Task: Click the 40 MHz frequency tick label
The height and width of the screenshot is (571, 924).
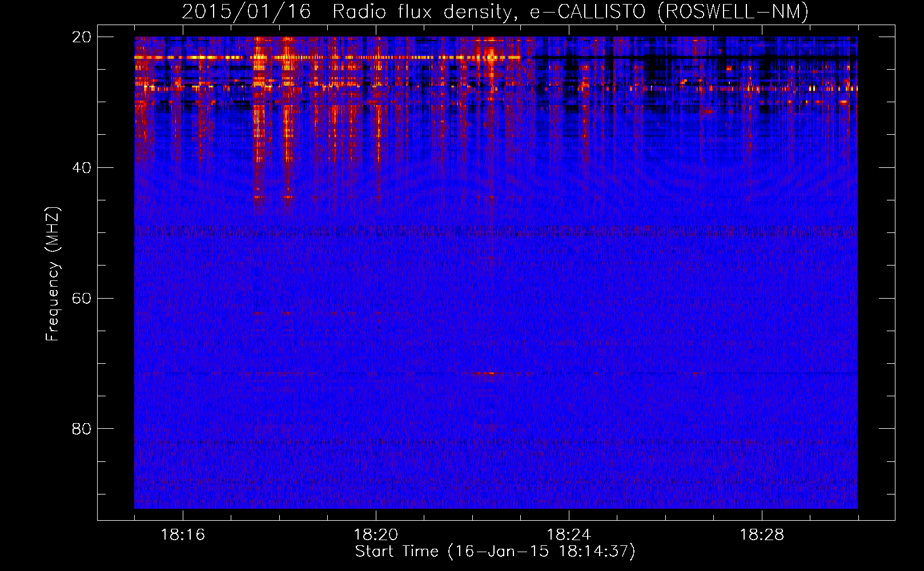Action: pos(82,168)
